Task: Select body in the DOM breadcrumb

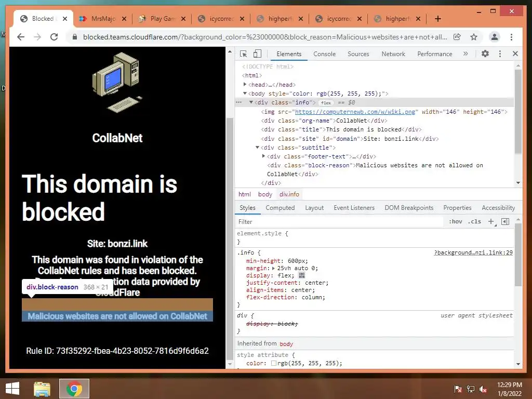Action: tap(265, 194)
